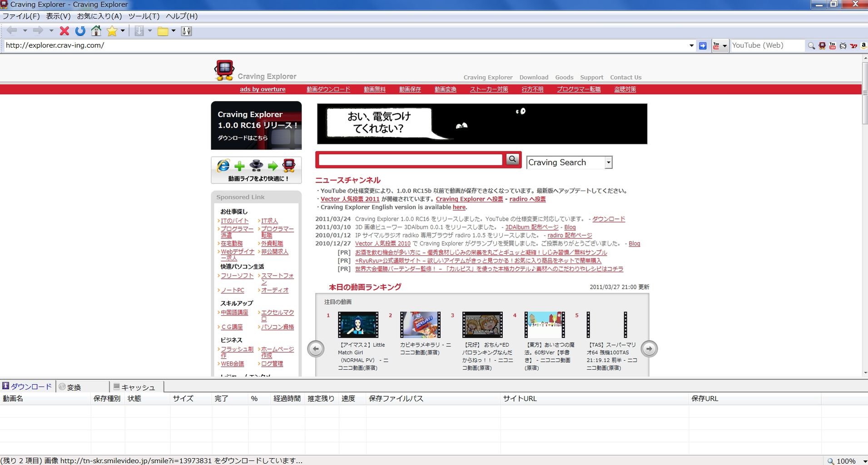Select the Niconico TV search shortcut icon
Viewport: 868px width, 465px height.
[843, 45]
